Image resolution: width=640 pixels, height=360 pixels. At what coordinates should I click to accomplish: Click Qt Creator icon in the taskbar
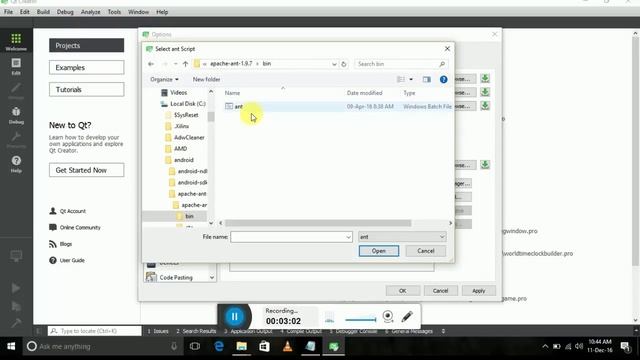[x=334, y=346]
